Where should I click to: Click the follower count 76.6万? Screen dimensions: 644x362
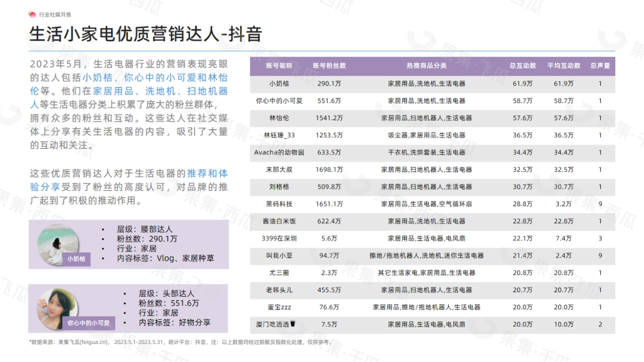click(x=329, y=307)
